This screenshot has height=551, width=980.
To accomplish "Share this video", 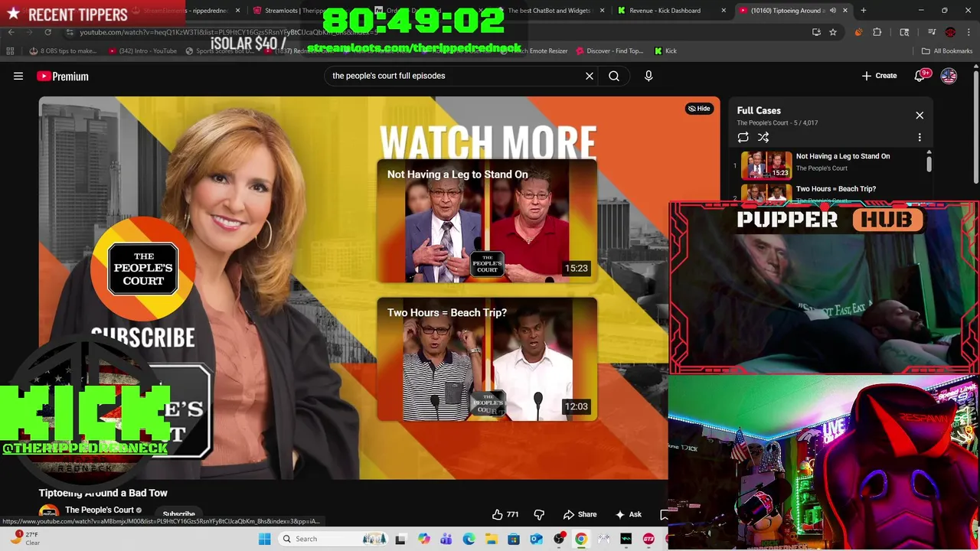I will tap(580, 514).
